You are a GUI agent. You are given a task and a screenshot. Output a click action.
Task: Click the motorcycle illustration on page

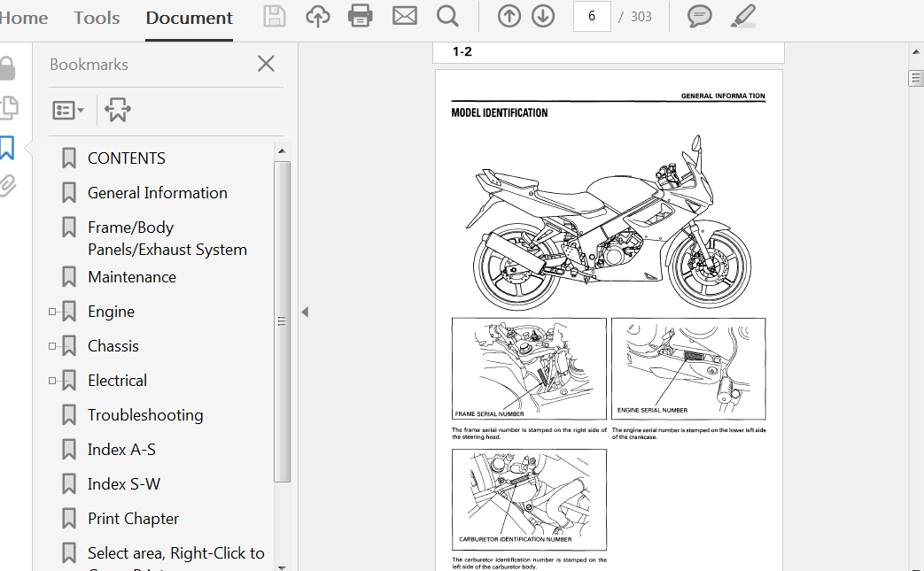[x=610, y=221]
